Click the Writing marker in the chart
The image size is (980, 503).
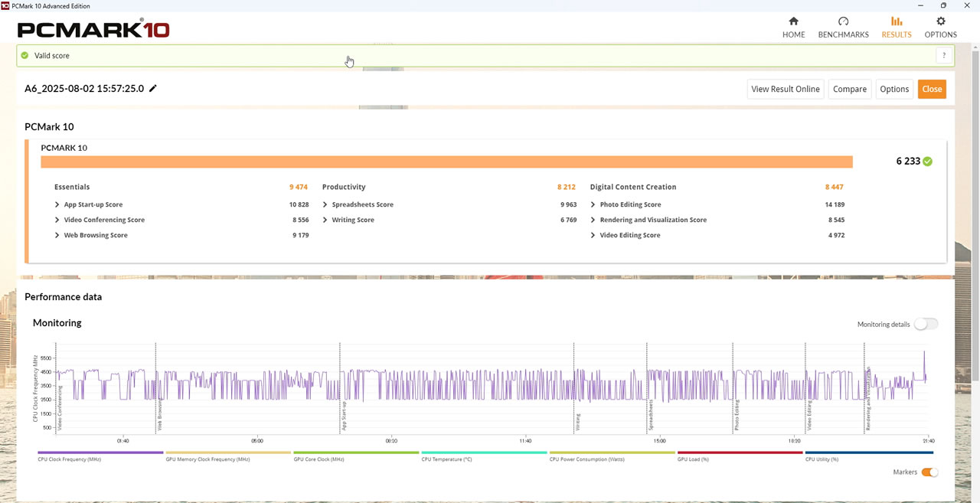point(578,423)
